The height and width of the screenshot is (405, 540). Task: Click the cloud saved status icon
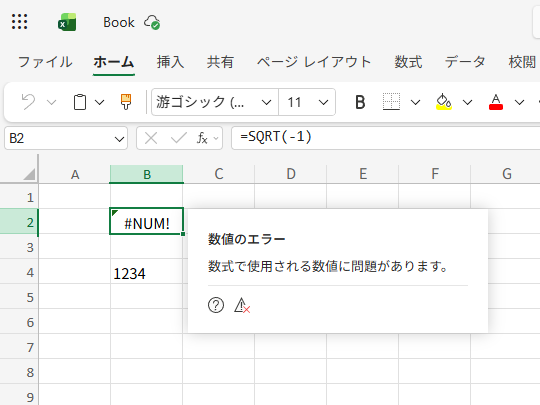pos(152,22)
